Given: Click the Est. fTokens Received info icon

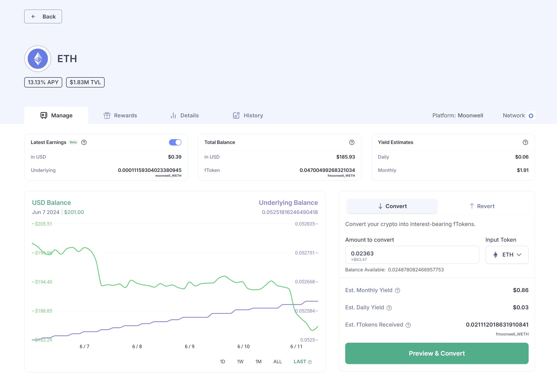Looking at the screenshot, I should tap(408, 325).
